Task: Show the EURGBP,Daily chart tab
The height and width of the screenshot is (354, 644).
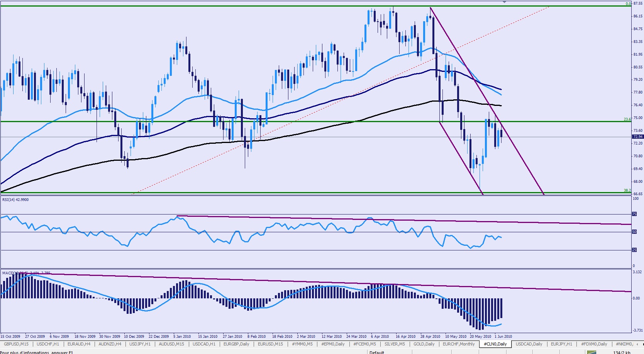Action: [x=236, y=344]
